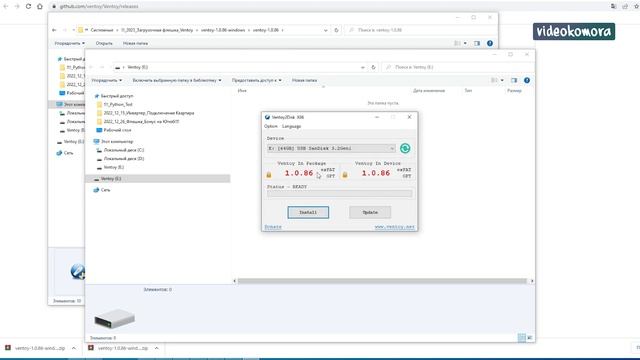640x360 pixels.
Task: Open the include-folder-in-library dropdown in the toolbar
Action: tap(177, 80)
